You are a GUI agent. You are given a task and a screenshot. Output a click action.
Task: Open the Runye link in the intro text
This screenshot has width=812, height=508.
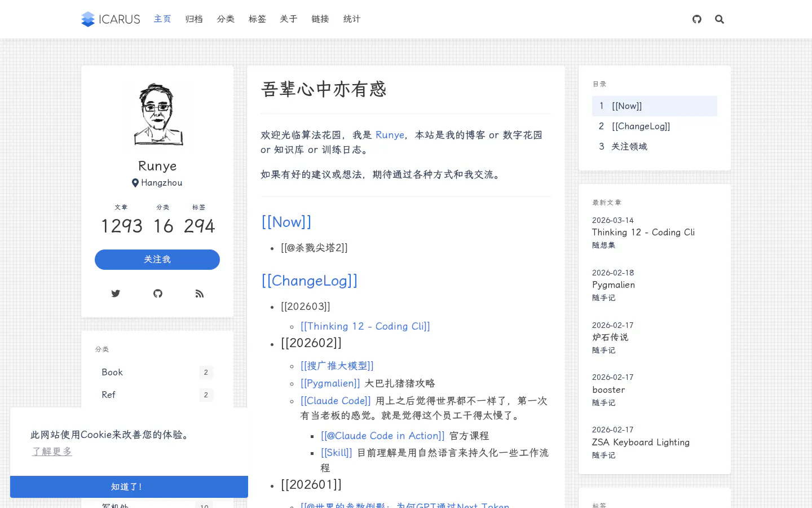(x=390, y=135)
